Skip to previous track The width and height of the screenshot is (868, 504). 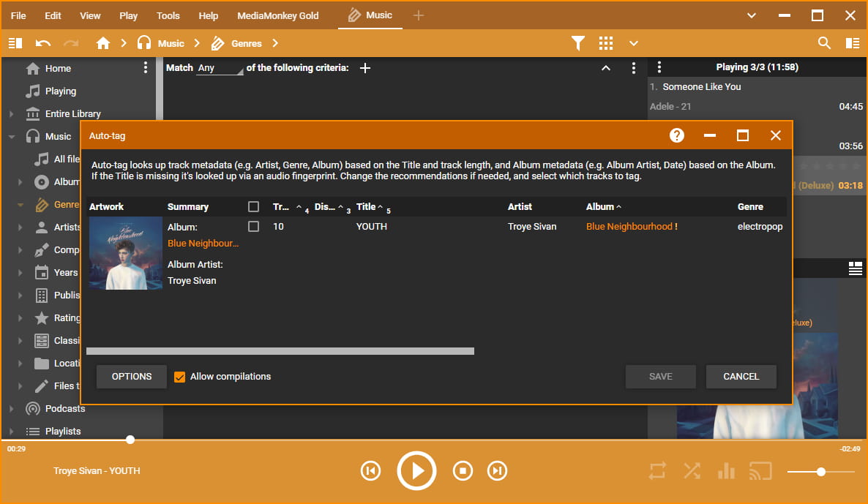click(x=371, y=471)
